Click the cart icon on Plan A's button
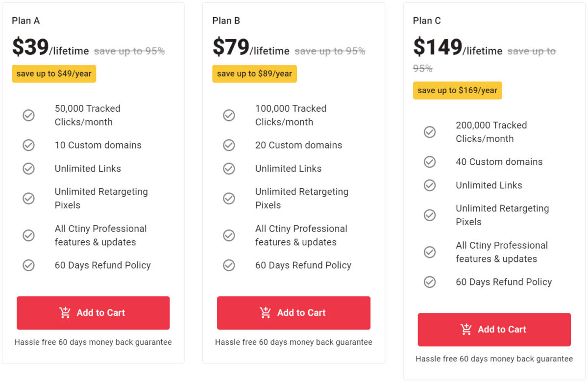Image resolution: width=588 pixels, height=383 pixels. coord(65,312)
